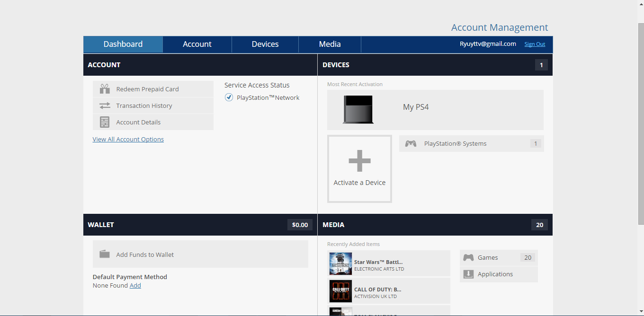Click the PlayStation Systems count badge

(536, 143)
